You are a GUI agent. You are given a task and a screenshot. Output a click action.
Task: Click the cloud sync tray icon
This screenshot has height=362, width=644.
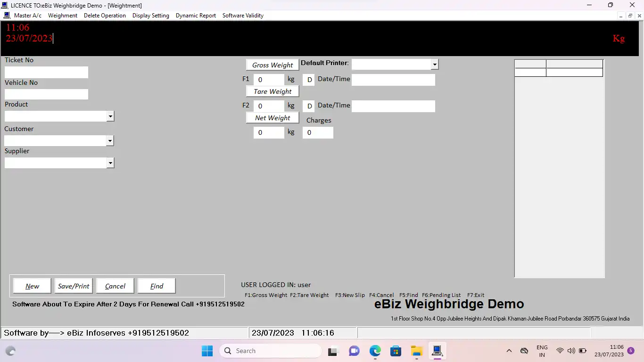tap(524, 351)
